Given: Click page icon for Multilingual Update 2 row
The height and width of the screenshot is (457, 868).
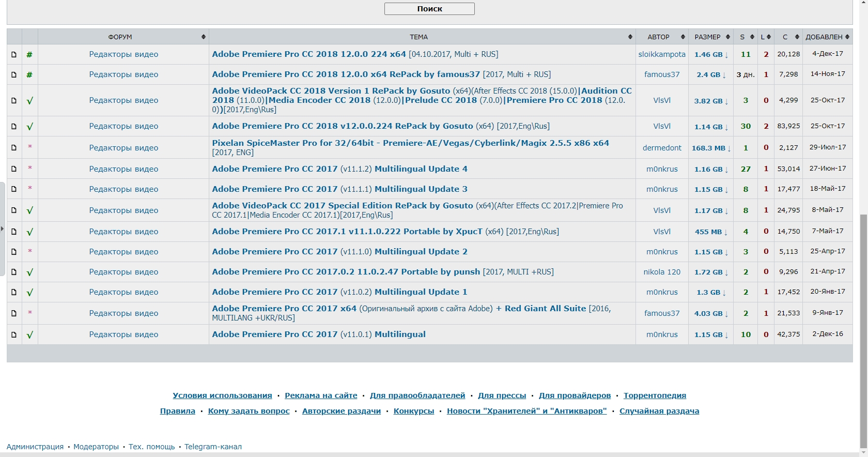Looking at the screenshot, I should tap(14, 251).
